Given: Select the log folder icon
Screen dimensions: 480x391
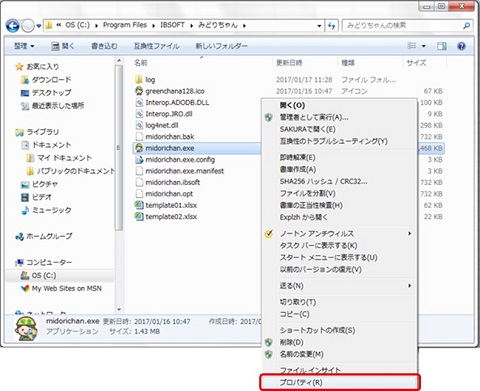Looking at the screenshot, I should 139,79.
